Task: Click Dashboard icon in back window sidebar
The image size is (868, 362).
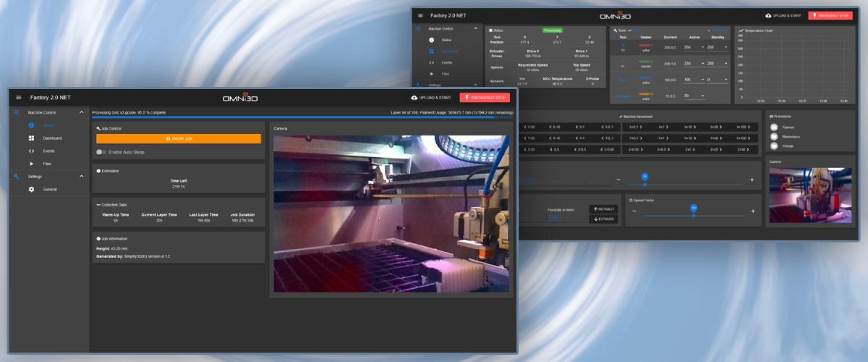Action: click(x=432, y=51)
